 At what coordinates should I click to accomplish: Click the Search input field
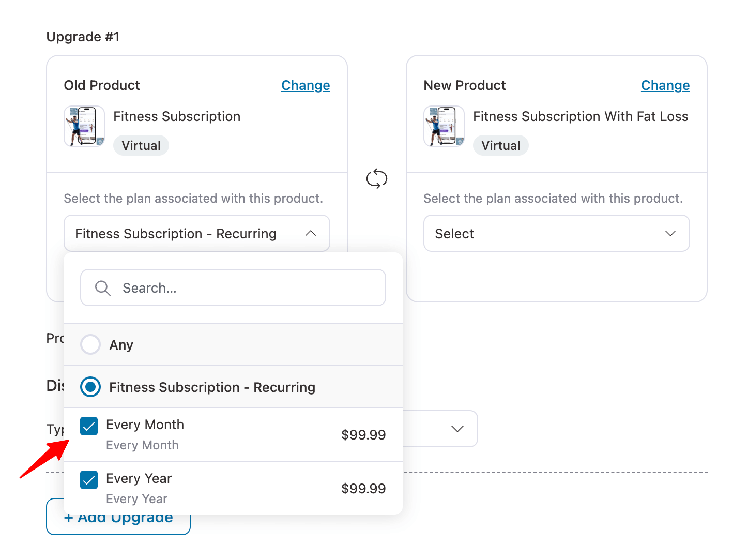coord(233,287)
